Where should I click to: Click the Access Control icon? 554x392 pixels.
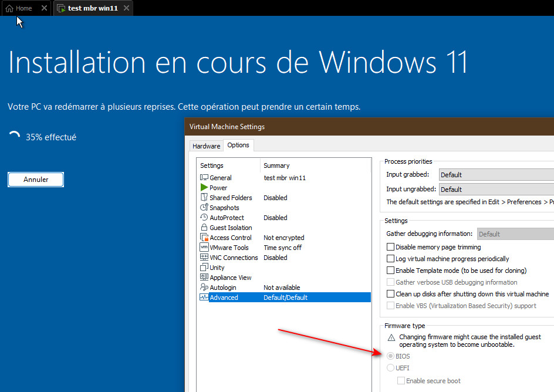tap(204, 237)
